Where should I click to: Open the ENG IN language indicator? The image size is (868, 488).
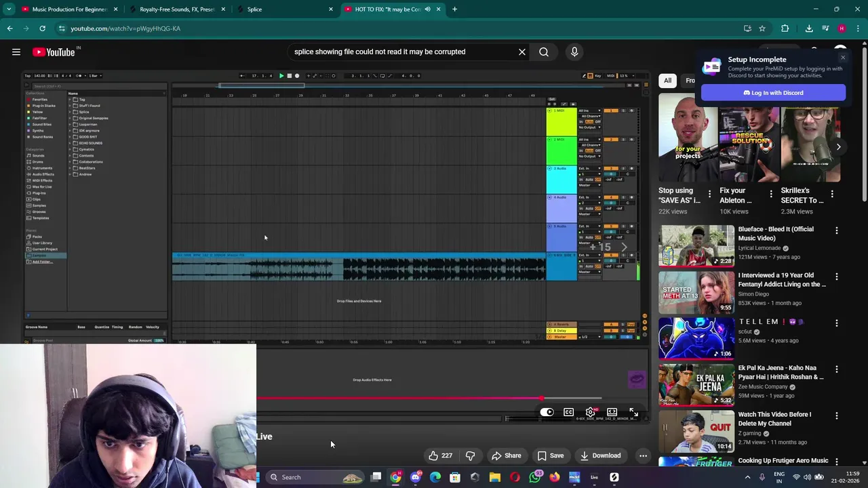coord(779,477)
